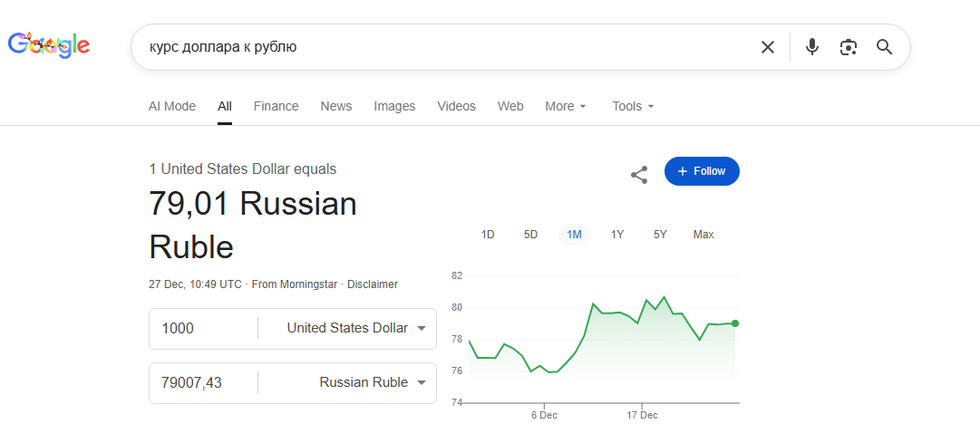Open the News tab
Image resolution: width=980 pixels, height=443 pixels.
pyautogui.click(x=335, y=106)
